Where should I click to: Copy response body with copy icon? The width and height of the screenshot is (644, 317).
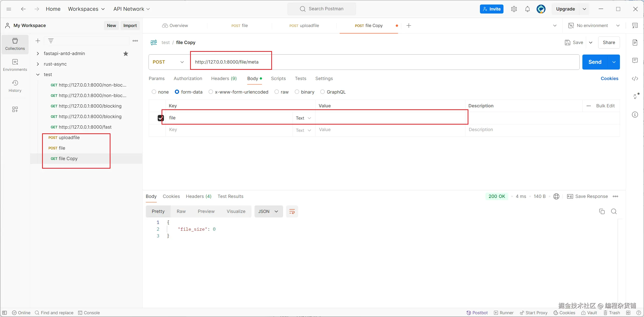(602, 211)
